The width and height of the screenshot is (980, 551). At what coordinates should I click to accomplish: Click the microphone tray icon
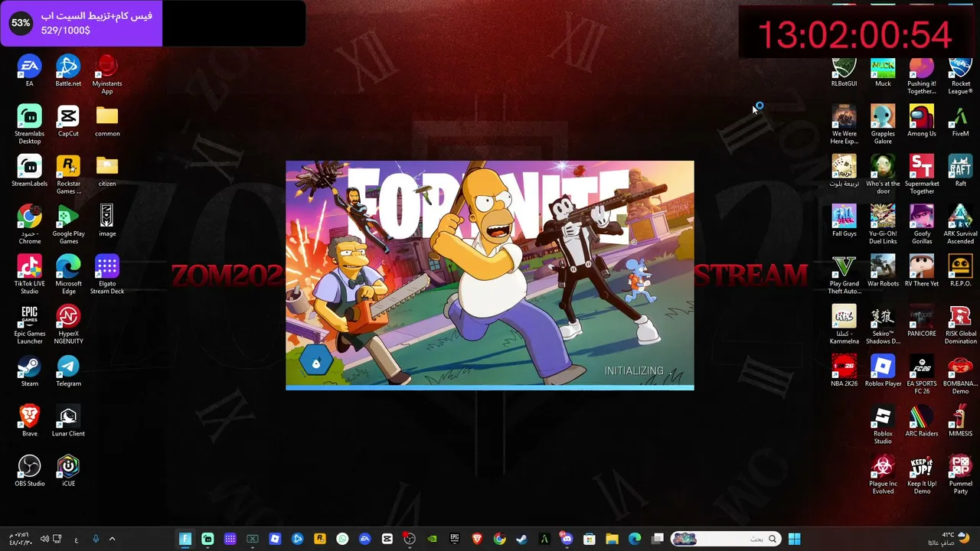point(96,539)
